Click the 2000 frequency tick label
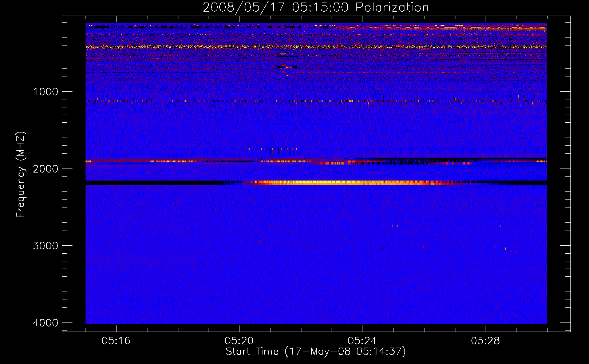 [x=46, y=169]
